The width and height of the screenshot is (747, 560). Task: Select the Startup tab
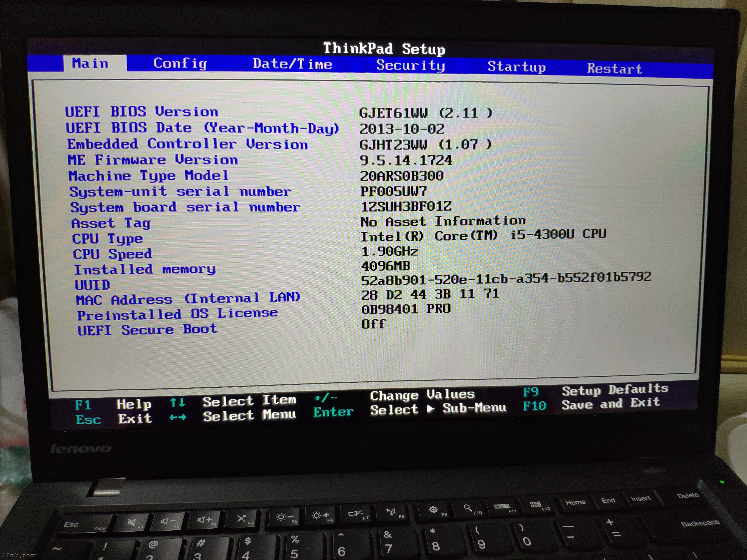[516, 67]
